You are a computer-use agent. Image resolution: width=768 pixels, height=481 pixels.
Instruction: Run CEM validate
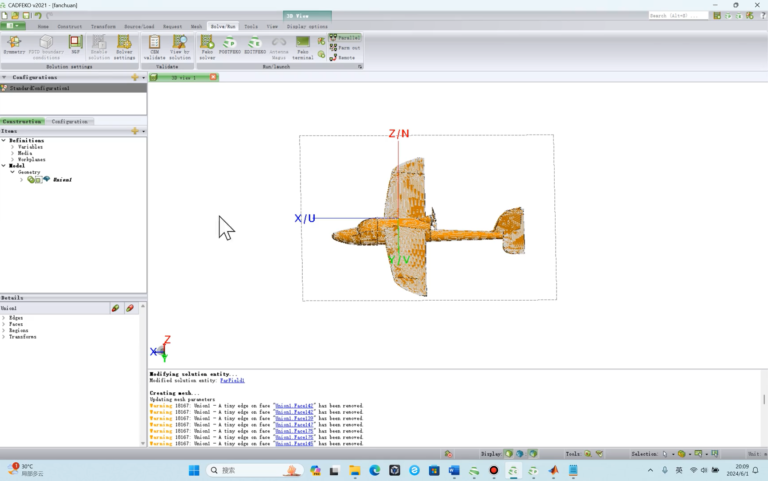154,48
